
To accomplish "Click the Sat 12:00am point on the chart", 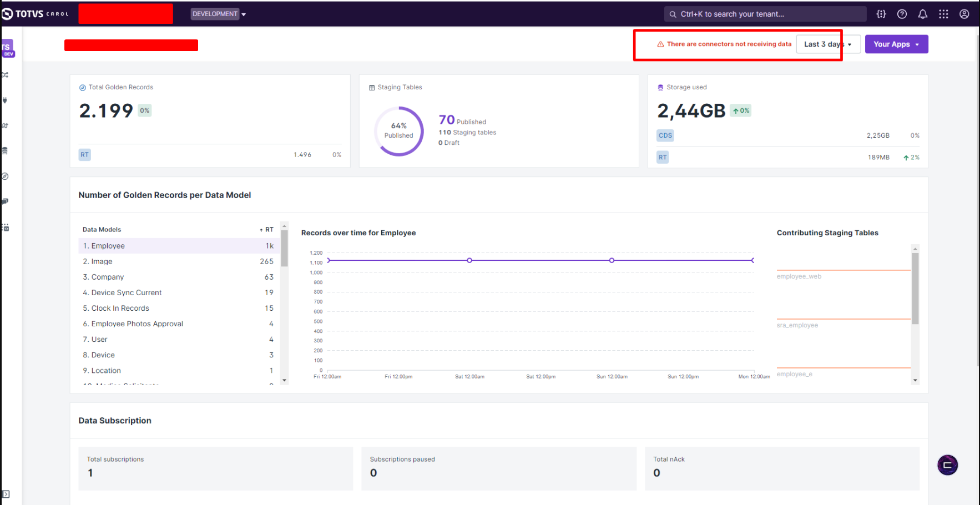I will click(469, 260).
